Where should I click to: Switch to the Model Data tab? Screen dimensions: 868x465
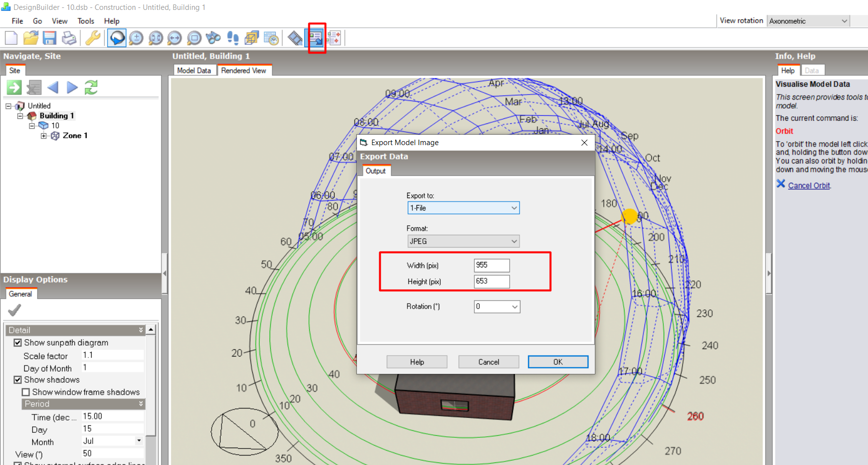[x=194, y=70]
